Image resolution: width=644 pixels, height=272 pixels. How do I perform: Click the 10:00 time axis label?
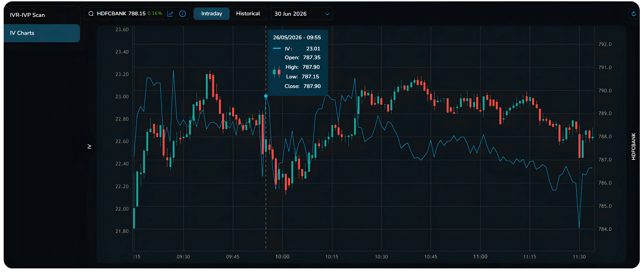click(x=282, y=256)
